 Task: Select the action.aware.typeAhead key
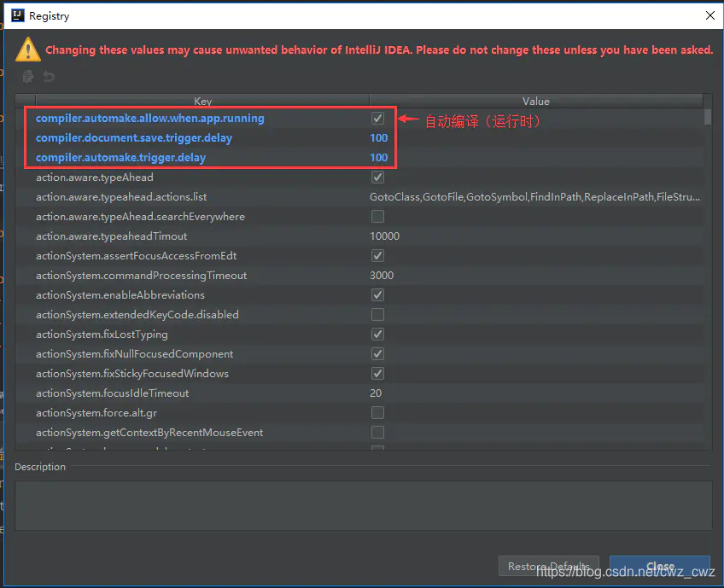coord(95,178)
